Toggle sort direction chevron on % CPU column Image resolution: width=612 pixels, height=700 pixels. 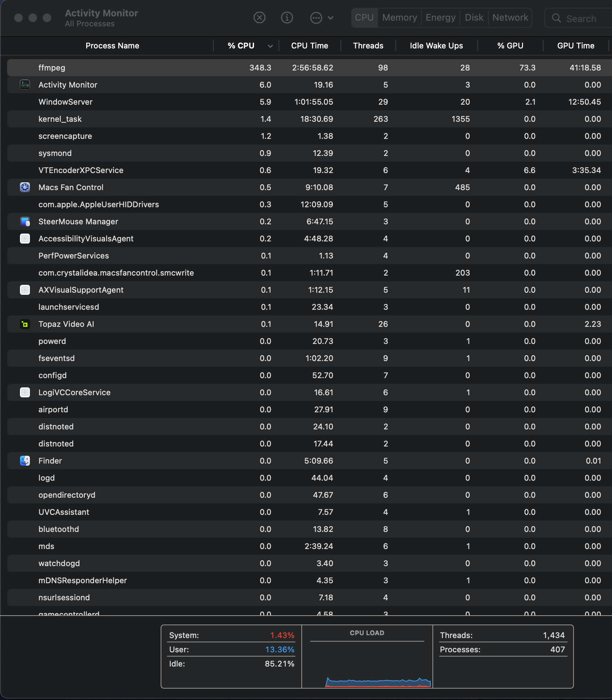pos(270,46)
